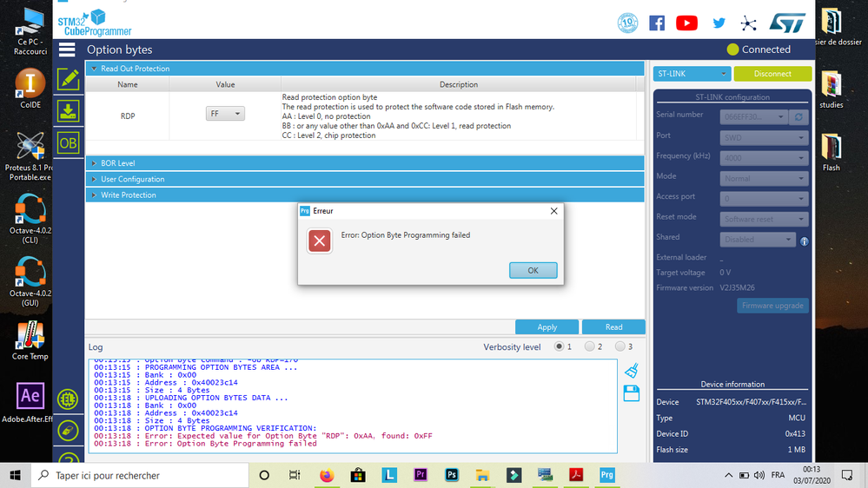Refresh the ST-LINK serial number list
This screenshot has width=868, height=488.
tap(798, 116)
